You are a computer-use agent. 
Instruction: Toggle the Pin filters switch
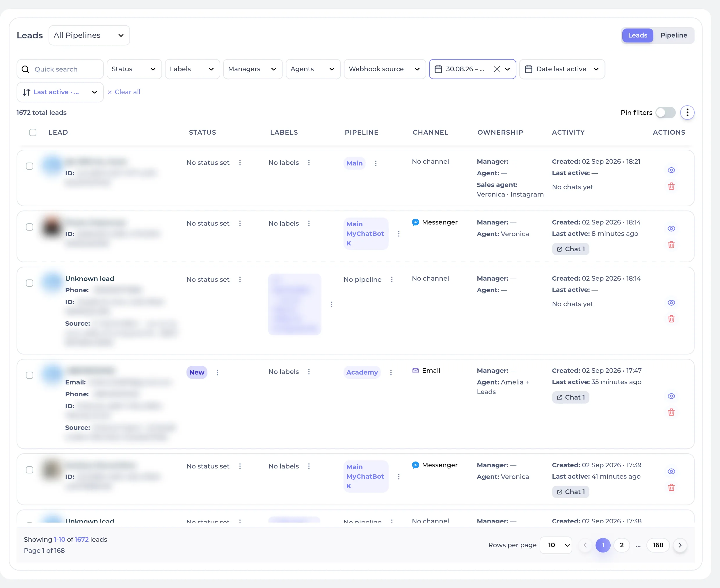tap(665, 113)
